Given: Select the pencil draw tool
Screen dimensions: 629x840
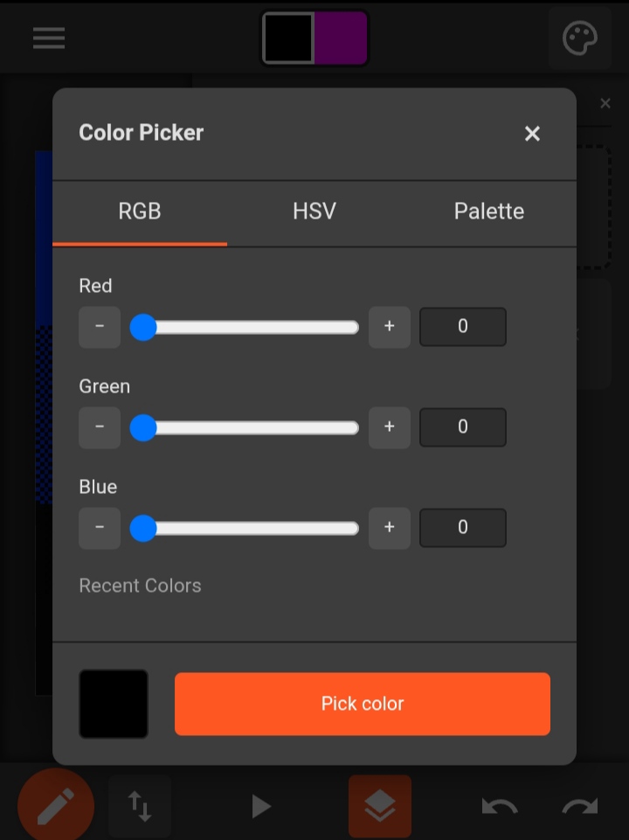Looking at the screenshot, I should [x=56, y=806].
